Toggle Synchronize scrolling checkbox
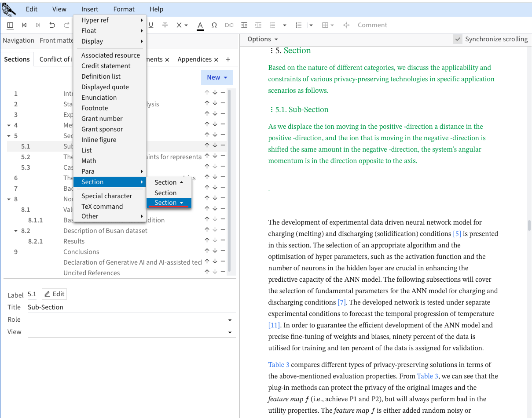Viewport: 532px width, 418px height. [458, 39]
